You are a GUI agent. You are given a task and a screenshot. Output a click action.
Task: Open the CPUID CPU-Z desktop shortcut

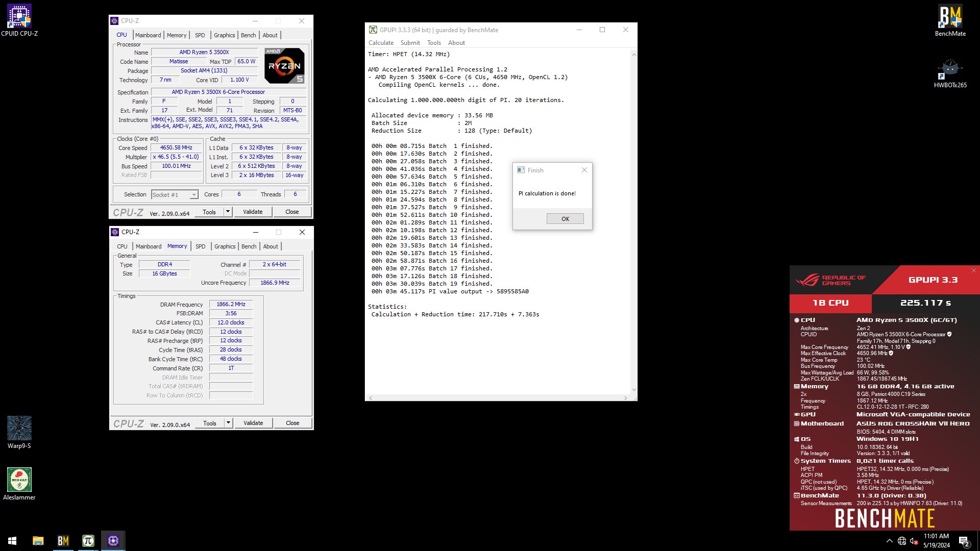click(19, 20)
